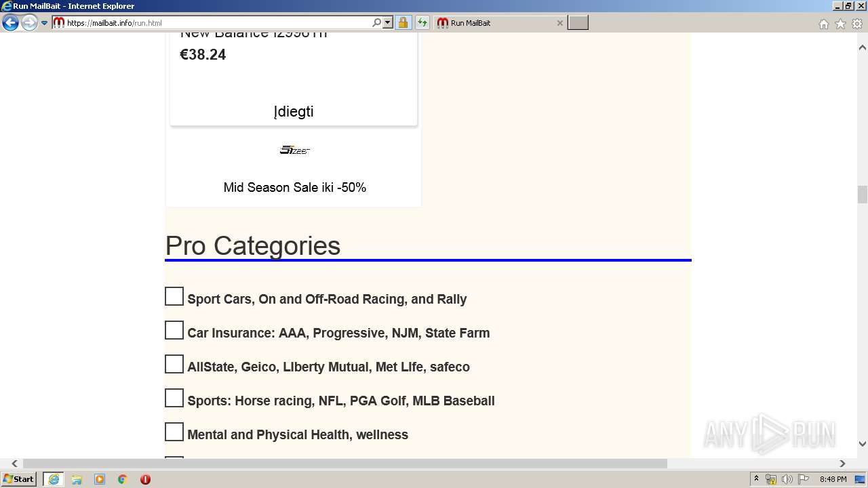Screen dimensions: 868x488
Task: Open Windows Explorer folder taskbar icon
Action: [77, 479]
